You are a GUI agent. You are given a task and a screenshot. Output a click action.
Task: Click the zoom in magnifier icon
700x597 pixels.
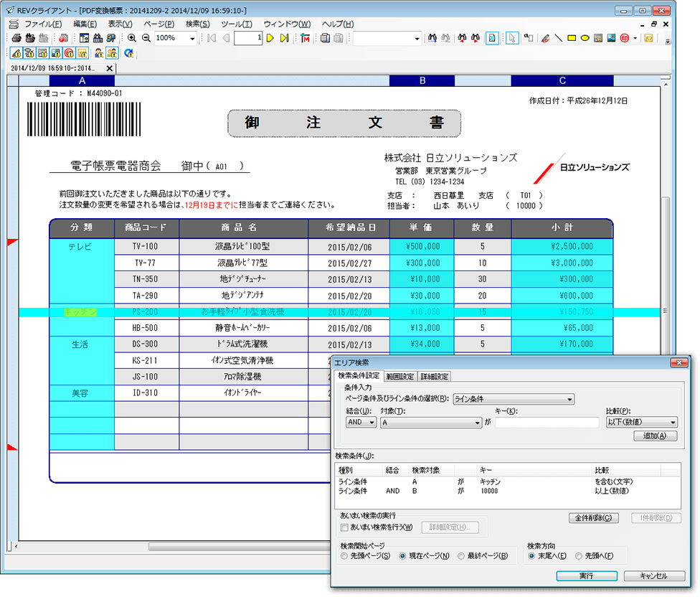tap(132, 38)
